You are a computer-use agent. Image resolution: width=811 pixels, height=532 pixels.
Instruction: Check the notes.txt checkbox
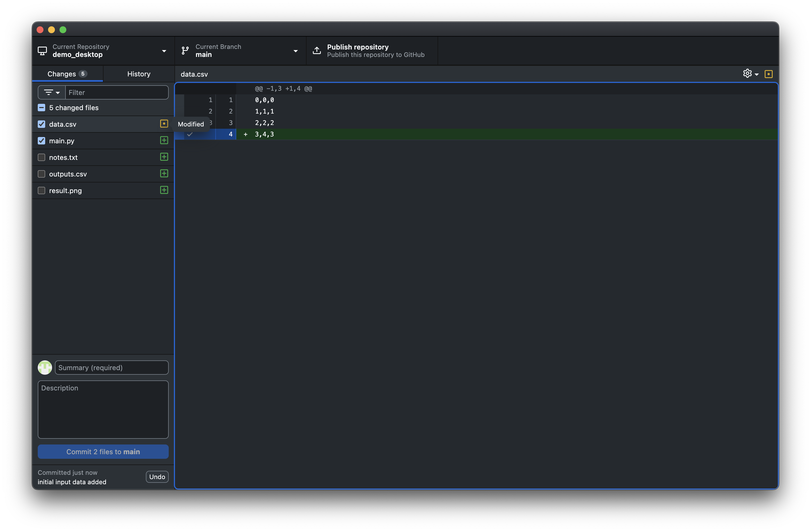[41, 157]
